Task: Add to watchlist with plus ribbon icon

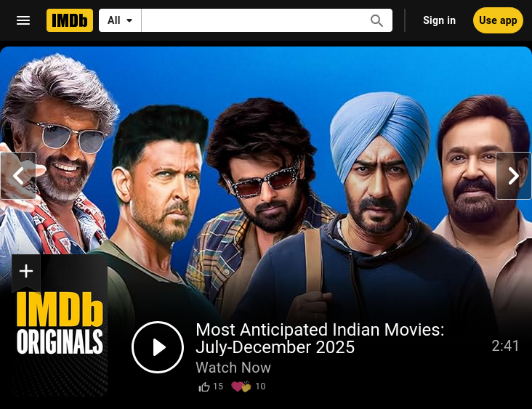Action: (x=26, y=271)
